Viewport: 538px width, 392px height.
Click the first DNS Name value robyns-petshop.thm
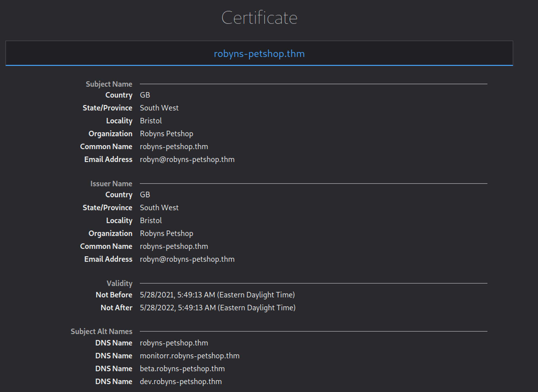(174, 343)
